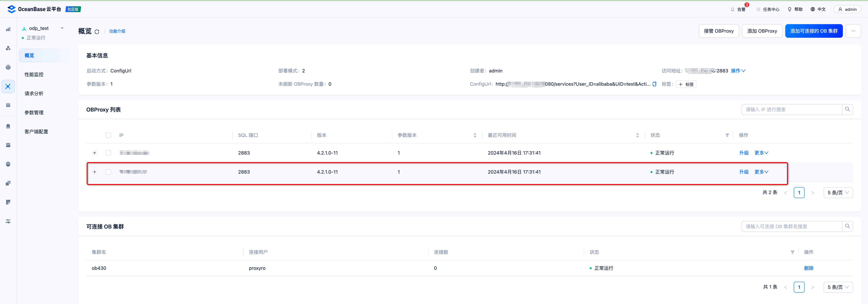Viewport: 868px width, 304px height.
Task: Click the refresh icon next to 概览
Action: (x=97, y=32)
